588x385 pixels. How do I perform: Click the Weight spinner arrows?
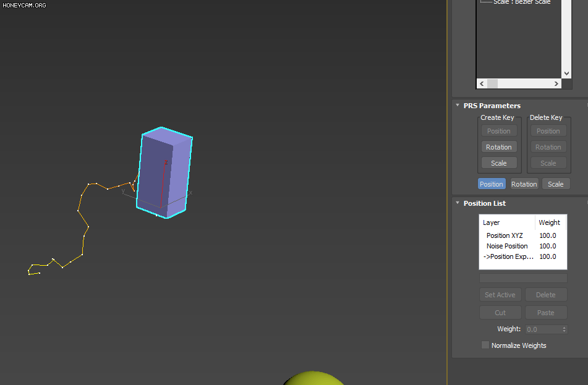click(x=564, y=329)
